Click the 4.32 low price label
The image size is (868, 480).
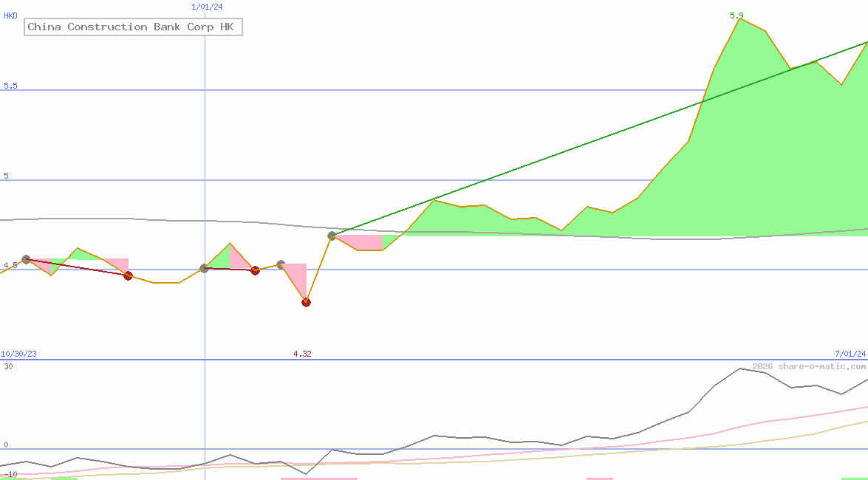coord(302,354)
